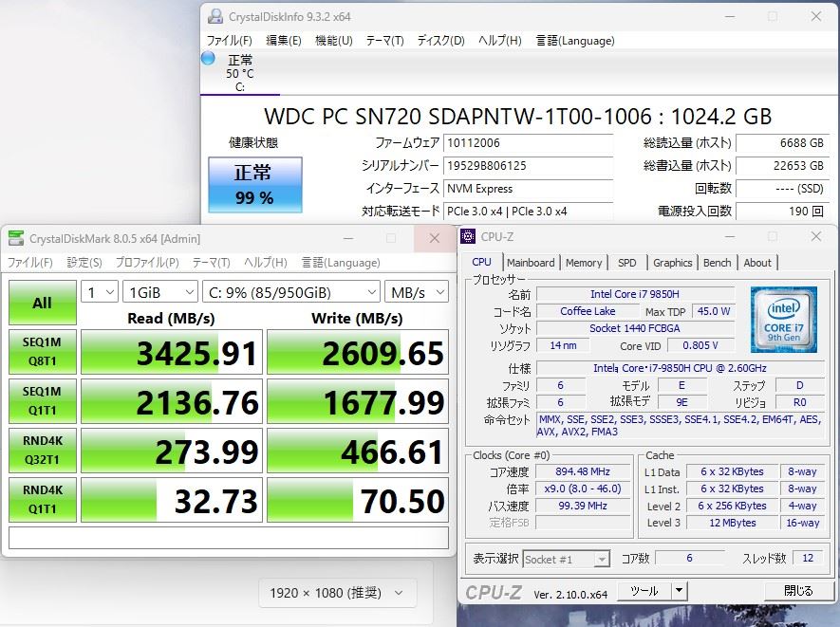Select the CPU tab in CPU-Z
This screenshot has height=627, width=840.
481,262
